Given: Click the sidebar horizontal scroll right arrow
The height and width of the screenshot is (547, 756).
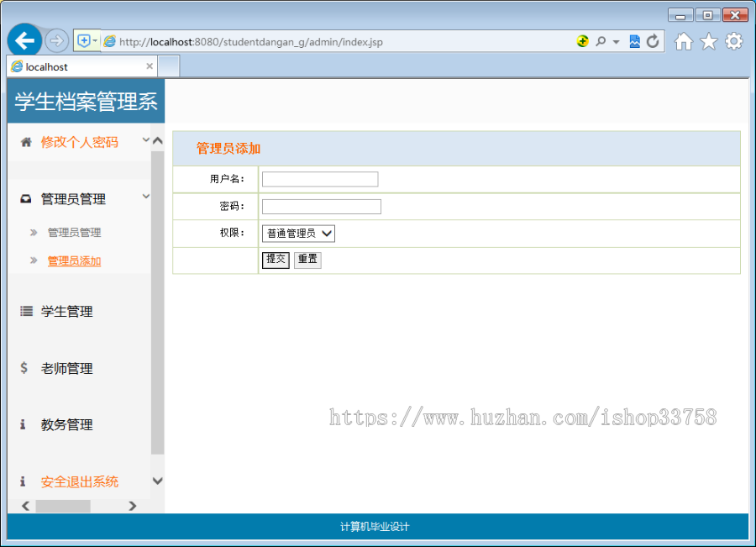Looking at the screenshot, I should [133, 506].
